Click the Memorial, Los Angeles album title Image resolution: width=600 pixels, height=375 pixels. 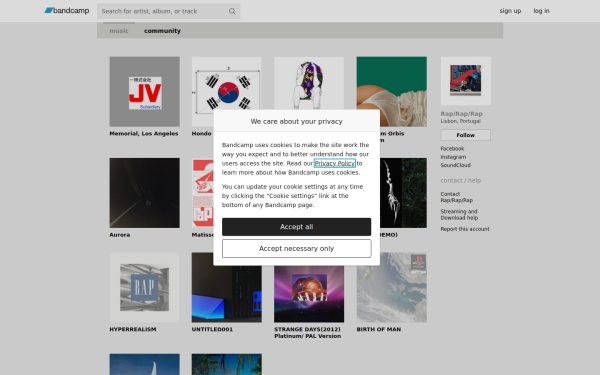[x=143, y=134]
